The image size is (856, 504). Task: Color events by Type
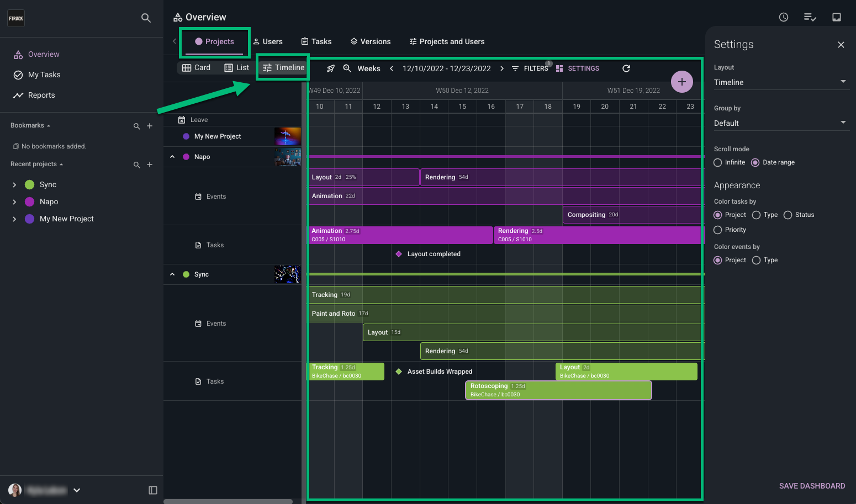pyautogui.click(x=755, y=260)
